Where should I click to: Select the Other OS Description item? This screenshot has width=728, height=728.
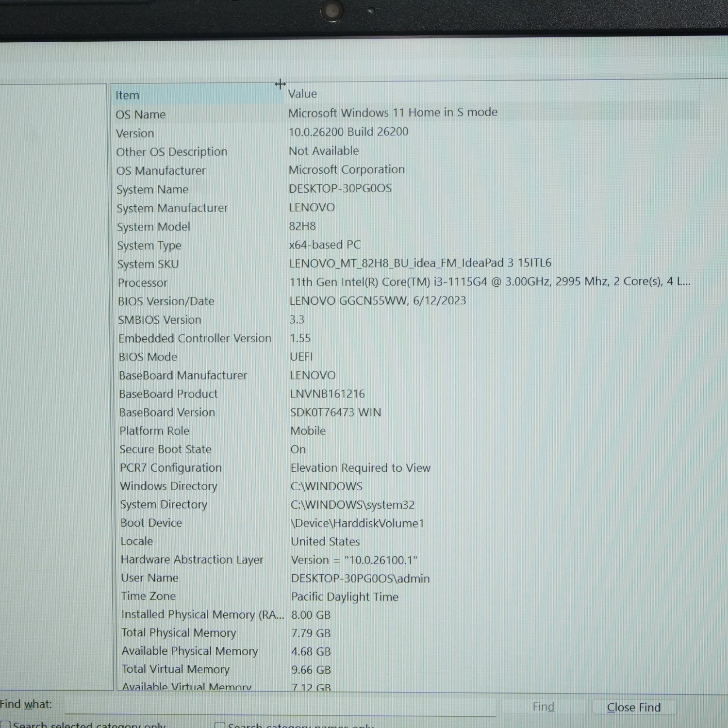click(x=171, y=152)
